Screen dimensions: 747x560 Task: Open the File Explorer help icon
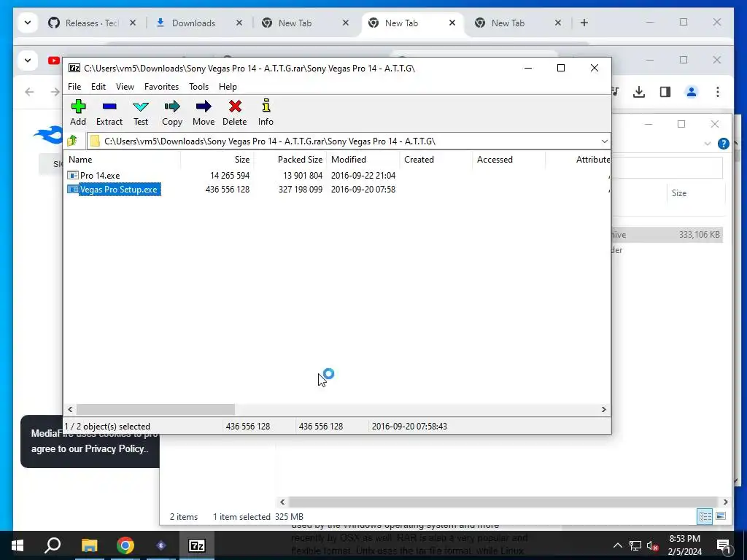tap(723, 144)
